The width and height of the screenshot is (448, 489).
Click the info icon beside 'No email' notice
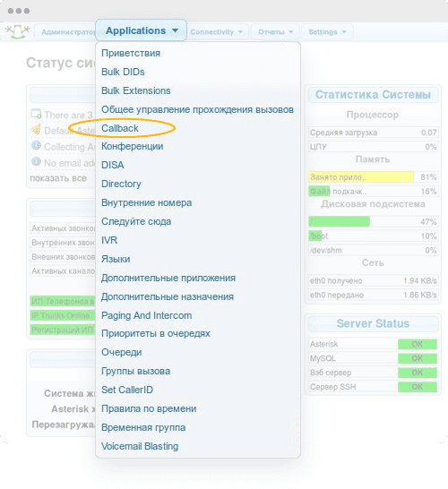pos(36,161)
